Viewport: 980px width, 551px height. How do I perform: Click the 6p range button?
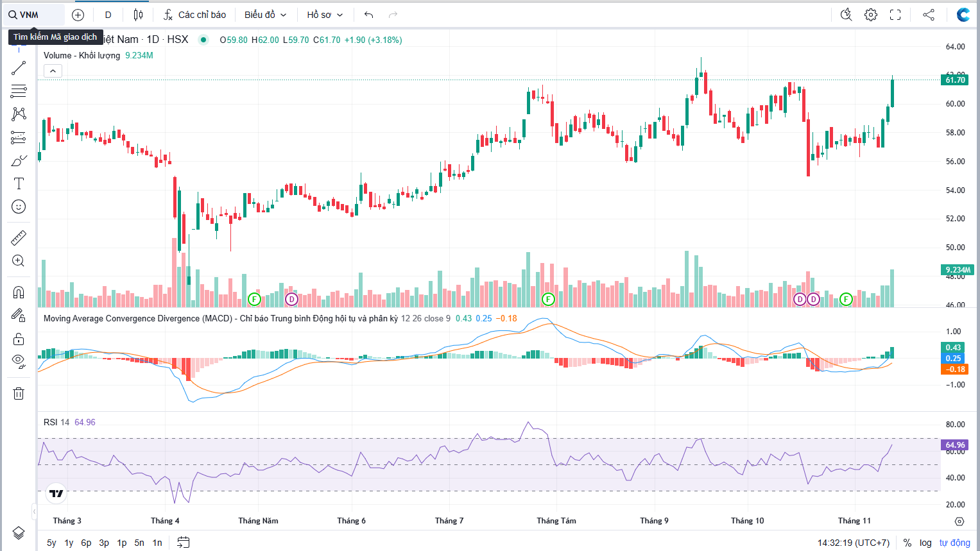click(x=86, y=543)
